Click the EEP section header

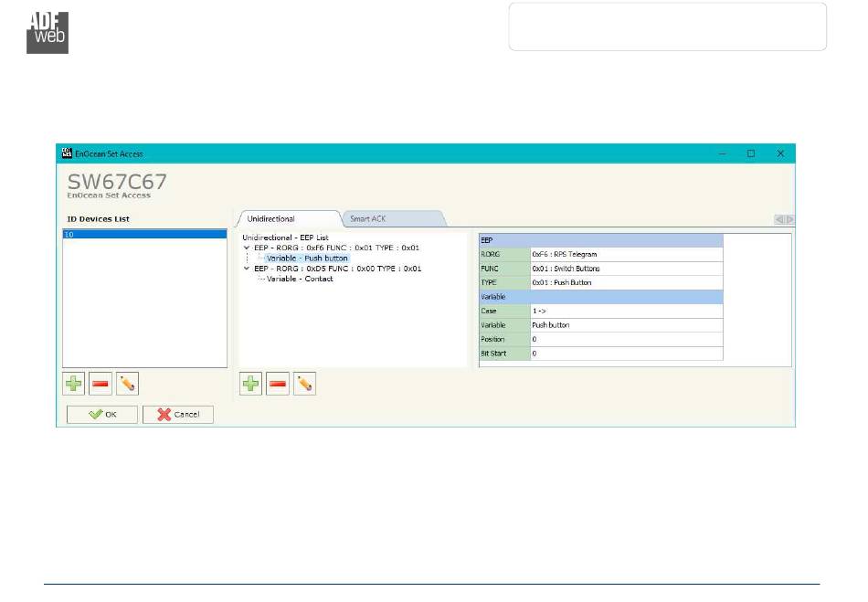click(x=601, y=240)
